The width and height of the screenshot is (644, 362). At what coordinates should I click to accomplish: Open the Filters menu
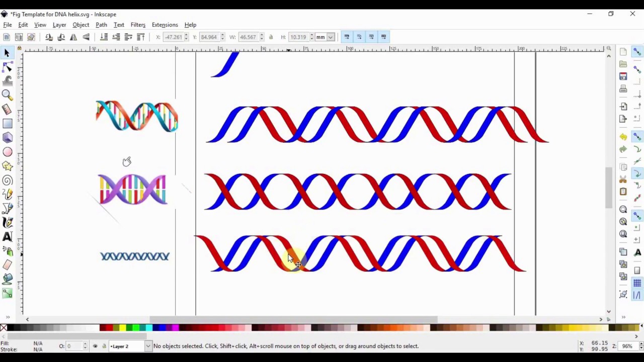tap(138, 25)
